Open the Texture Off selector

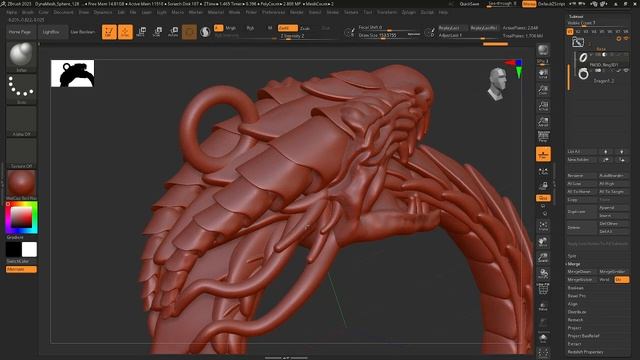(21, 153)
